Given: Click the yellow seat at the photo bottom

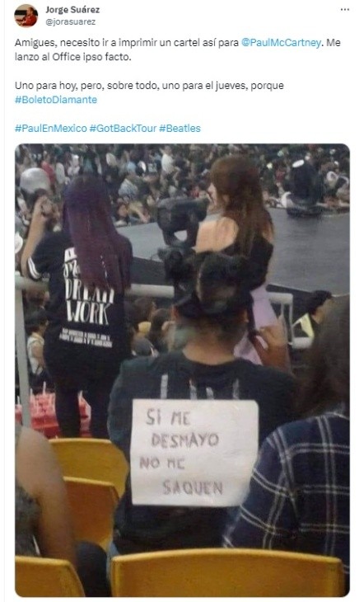Looking at the screenshot, I should 227,572.
